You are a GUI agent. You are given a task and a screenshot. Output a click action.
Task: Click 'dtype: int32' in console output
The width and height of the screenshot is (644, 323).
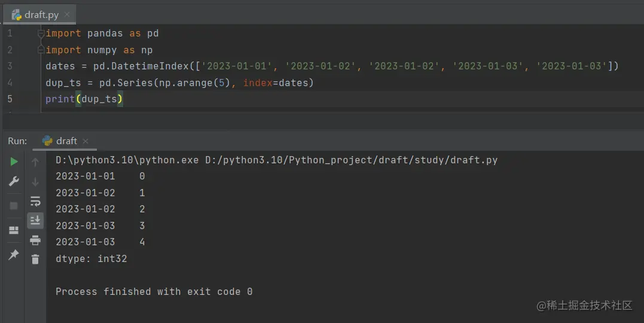[x=91, y=258]
